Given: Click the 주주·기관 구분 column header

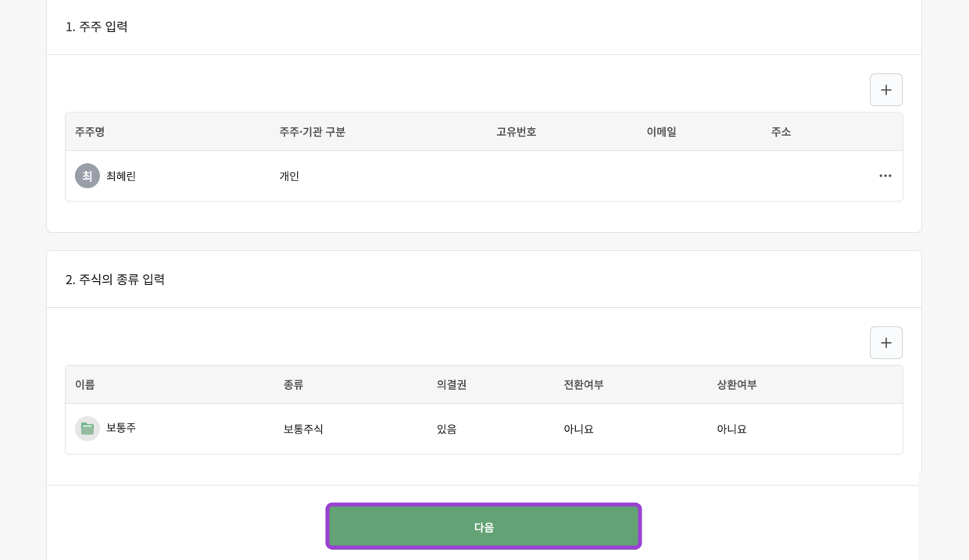Looking at the screenshot, I should [x=312, y=131].
